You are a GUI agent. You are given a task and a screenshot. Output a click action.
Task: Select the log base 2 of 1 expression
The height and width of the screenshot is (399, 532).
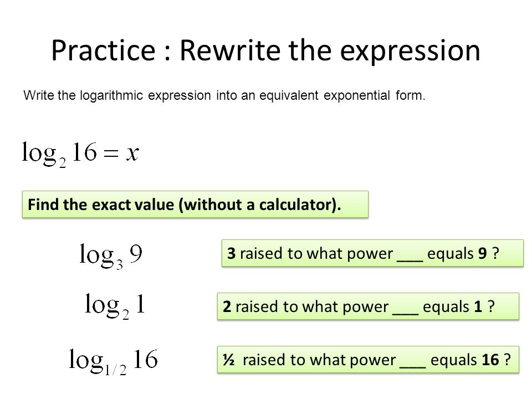(x=115, y=306)
